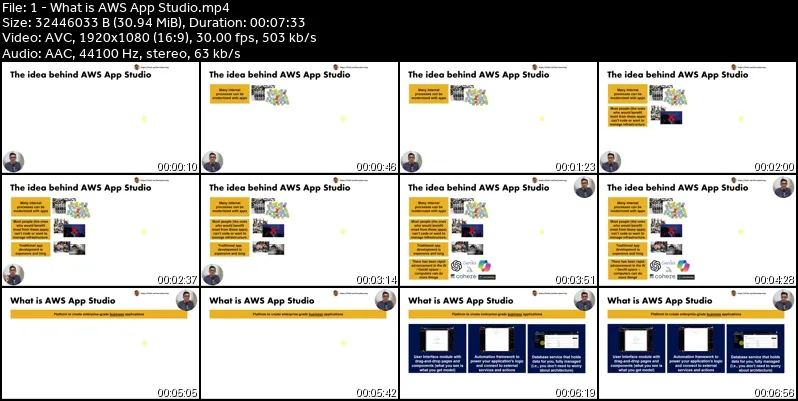Open the thumbnail frame stamped 00:00:10

(100, 118)
